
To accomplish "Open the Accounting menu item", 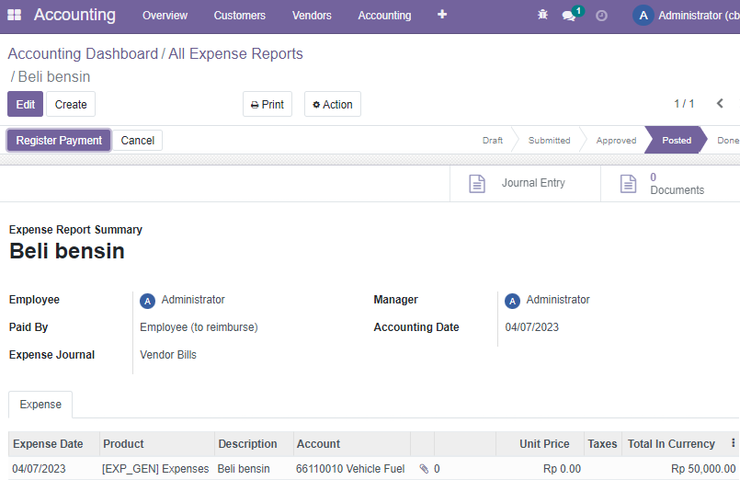I will click(384, 16).
